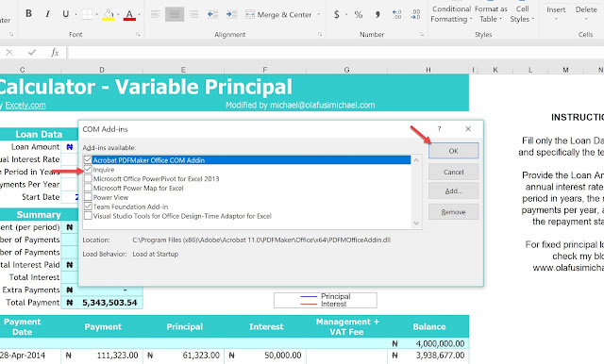Toggle Italic formatting in ribbon

coord(47,14)
